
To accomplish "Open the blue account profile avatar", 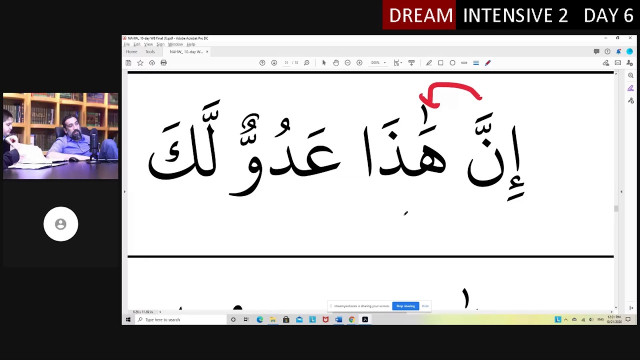I will point(630,51).
